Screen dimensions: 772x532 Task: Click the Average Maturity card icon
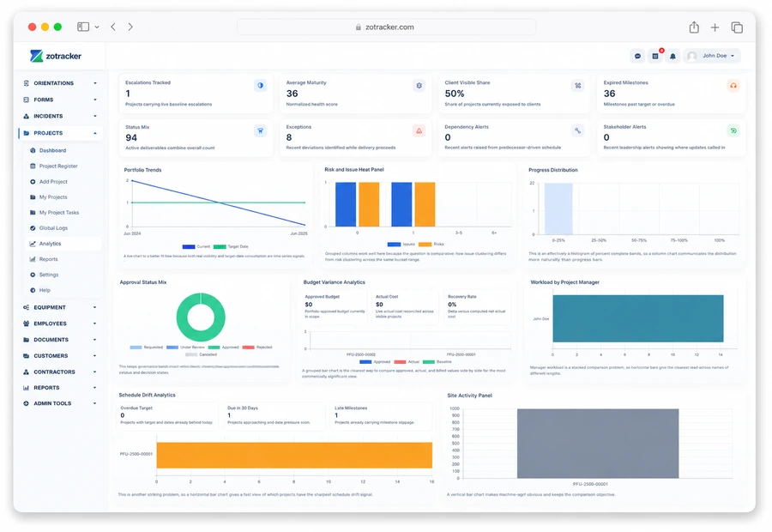coord(419,86)
